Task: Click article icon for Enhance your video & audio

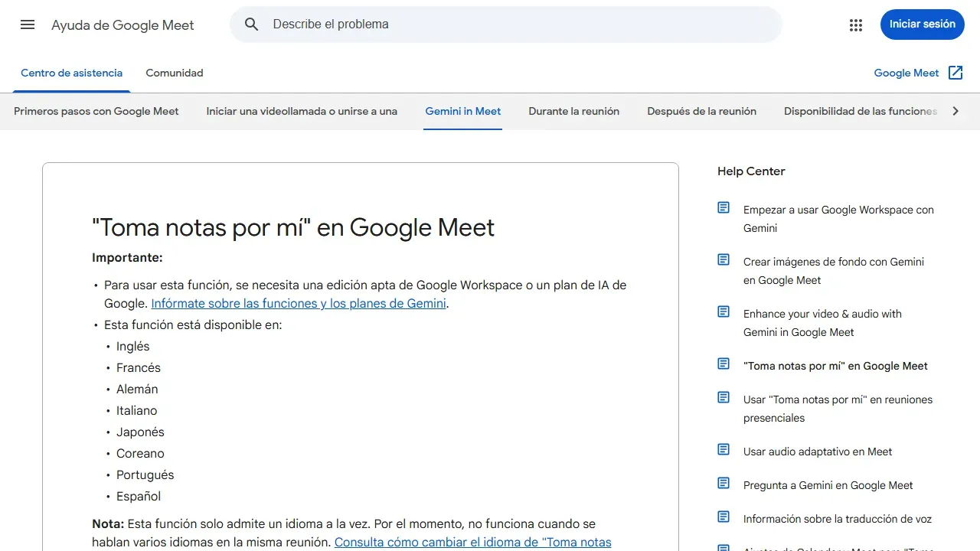Action: 724,312
